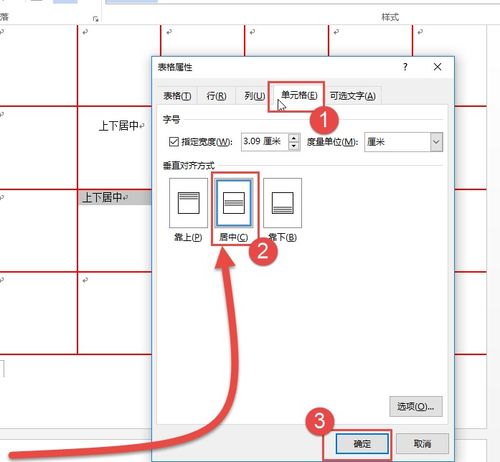Viewport: 500px width, 462px height.
Task: Select the Cell (E) tab
Action: click(299, 95)
